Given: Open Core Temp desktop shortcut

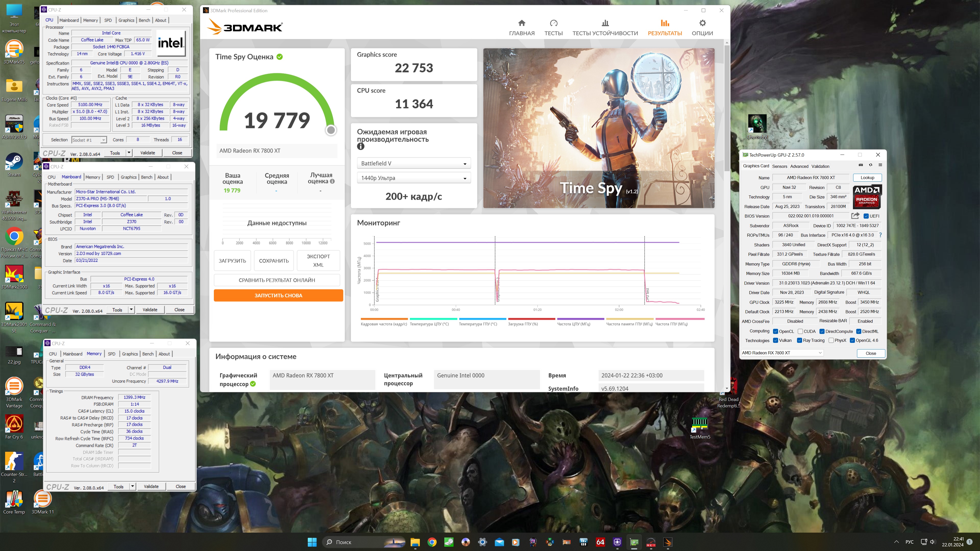Looking at the screenshot, I should [x=14, y=502].
